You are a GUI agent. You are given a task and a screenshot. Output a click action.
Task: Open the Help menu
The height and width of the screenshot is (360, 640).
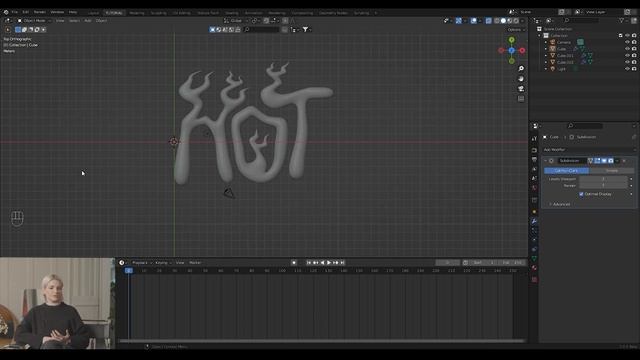click(73, 12)
